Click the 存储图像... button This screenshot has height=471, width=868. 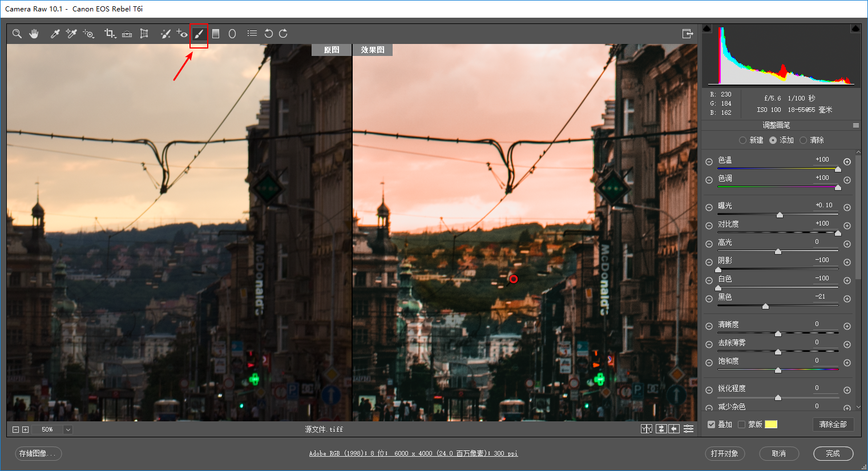click(38, 453)
